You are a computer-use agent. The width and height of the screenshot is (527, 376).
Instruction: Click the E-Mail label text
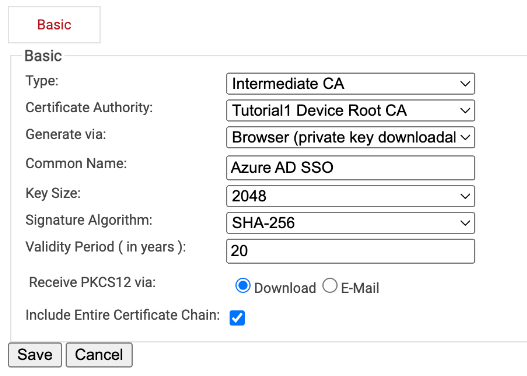[360, 288]
